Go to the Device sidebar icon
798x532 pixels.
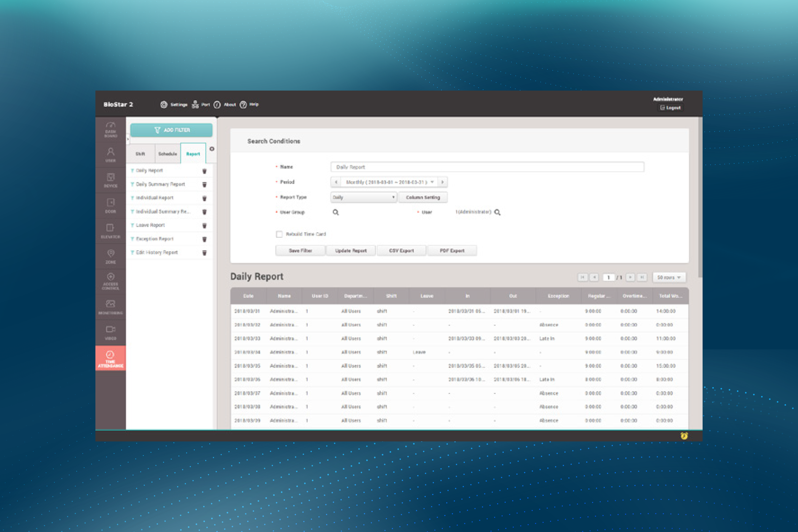click(111, 180)
